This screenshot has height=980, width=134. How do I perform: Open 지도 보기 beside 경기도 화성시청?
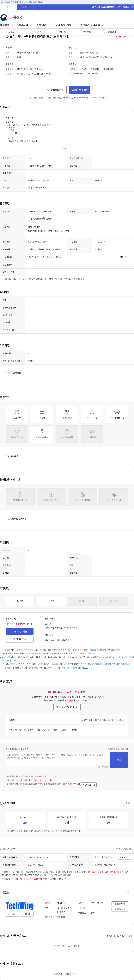point(125,857)
